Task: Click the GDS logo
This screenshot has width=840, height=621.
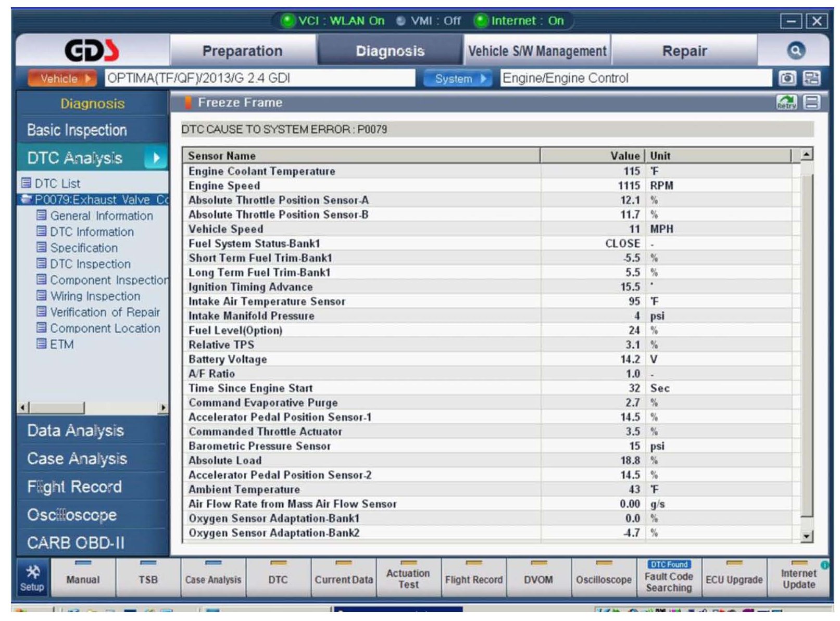Action: [x=92, y=50]
